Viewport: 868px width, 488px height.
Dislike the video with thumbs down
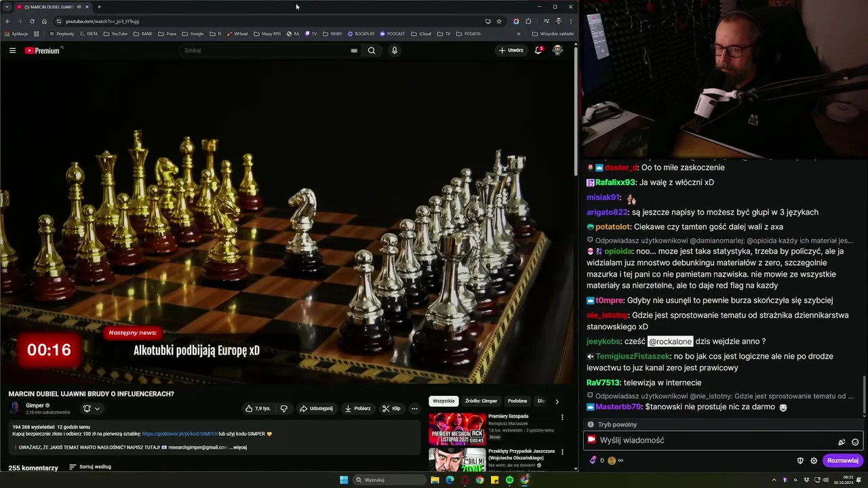(x=283, y=409)
